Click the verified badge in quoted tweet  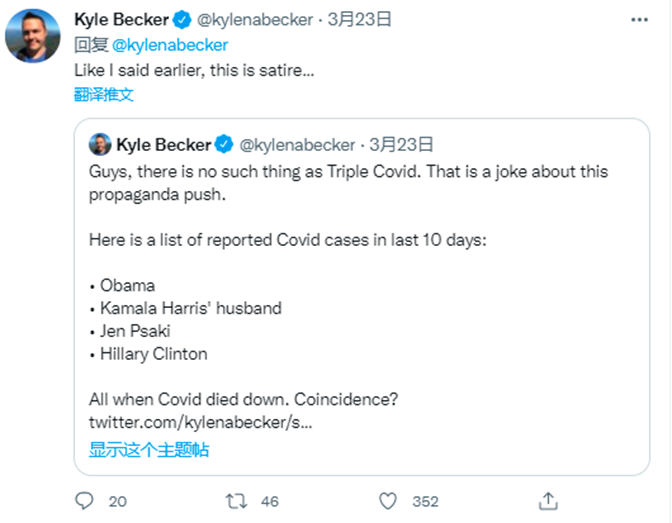(224, 144)
